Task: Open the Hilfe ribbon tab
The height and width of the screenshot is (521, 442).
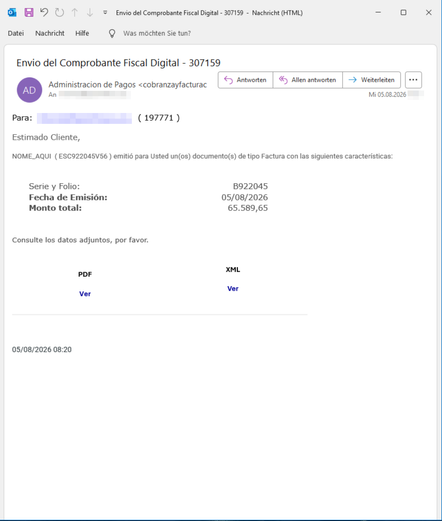Action: pos(82,33)
